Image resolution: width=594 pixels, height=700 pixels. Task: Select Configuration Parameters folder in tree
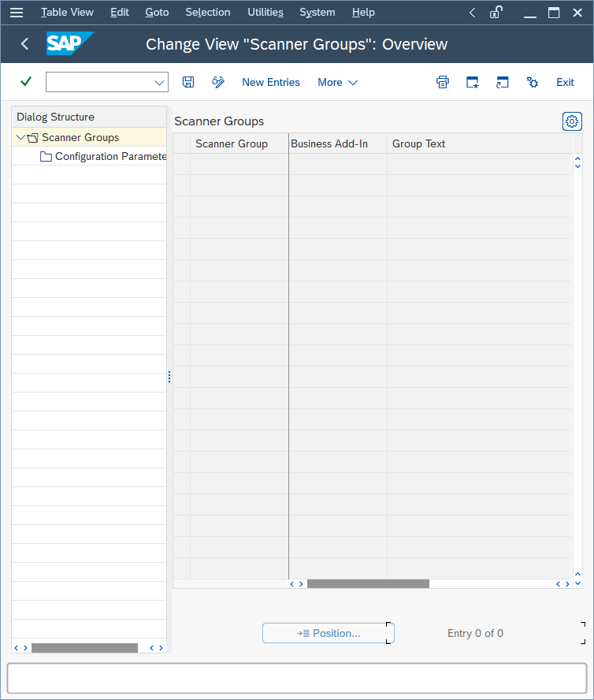point(110,156)
